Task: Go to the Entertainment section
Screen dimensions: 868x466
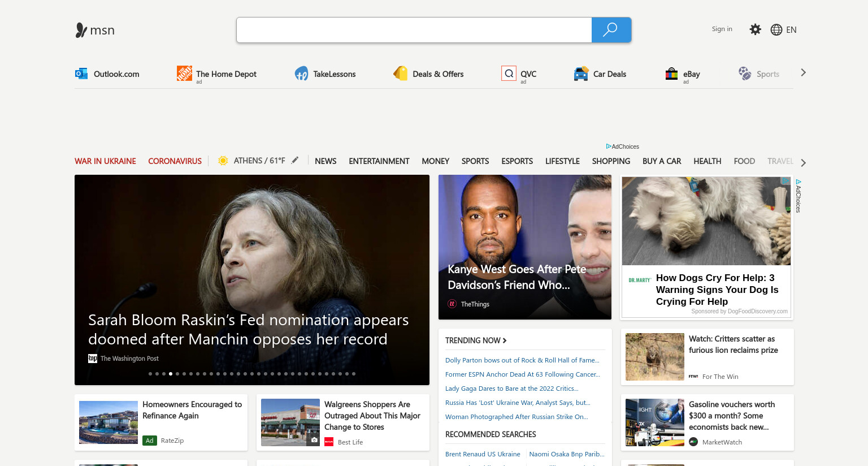Action: [x=379, y=161]
